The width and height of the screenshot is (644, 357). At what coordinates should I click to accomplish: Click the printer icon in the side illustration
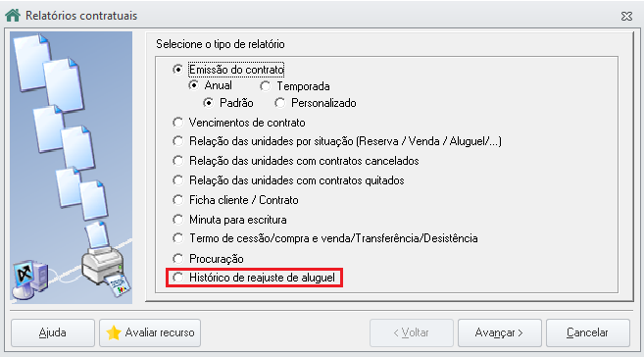tap(105, 267)
